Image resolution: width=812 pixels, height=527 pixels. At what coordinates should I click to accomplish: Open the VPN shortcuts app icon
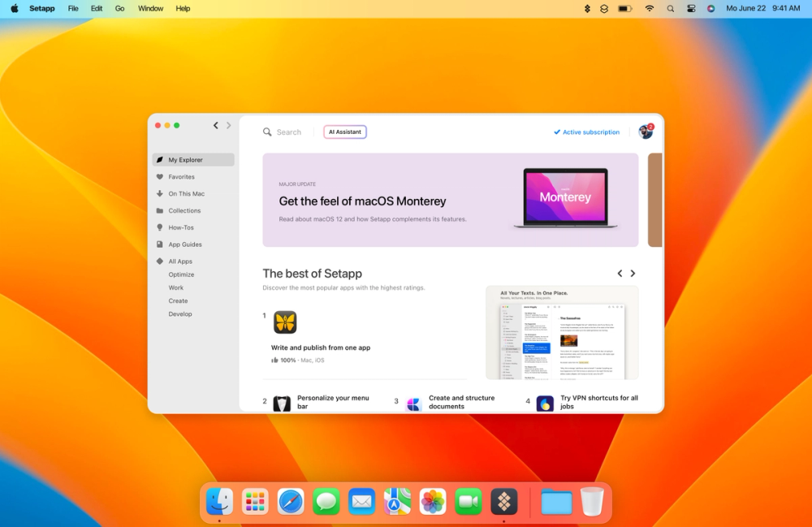click(x=545, y=404)
